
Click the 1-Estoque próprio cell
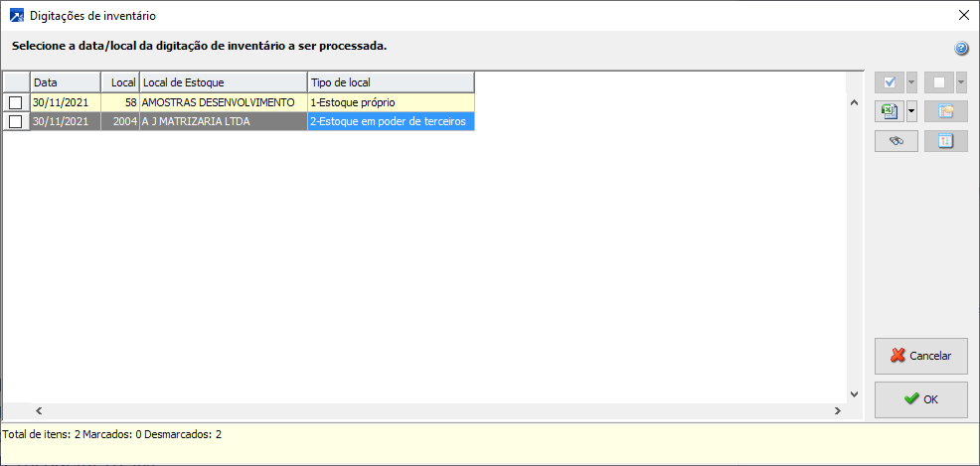(391, 102)
